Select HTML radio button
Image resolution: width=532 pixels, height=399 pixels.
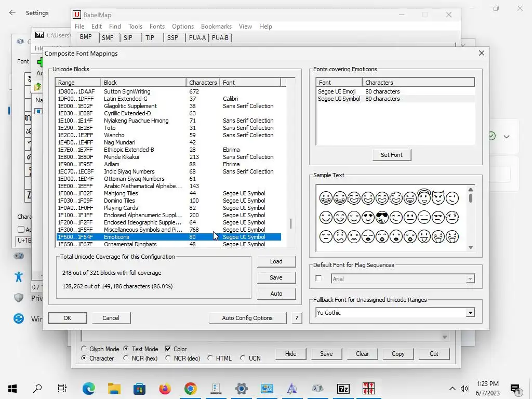tap(210, 358)
